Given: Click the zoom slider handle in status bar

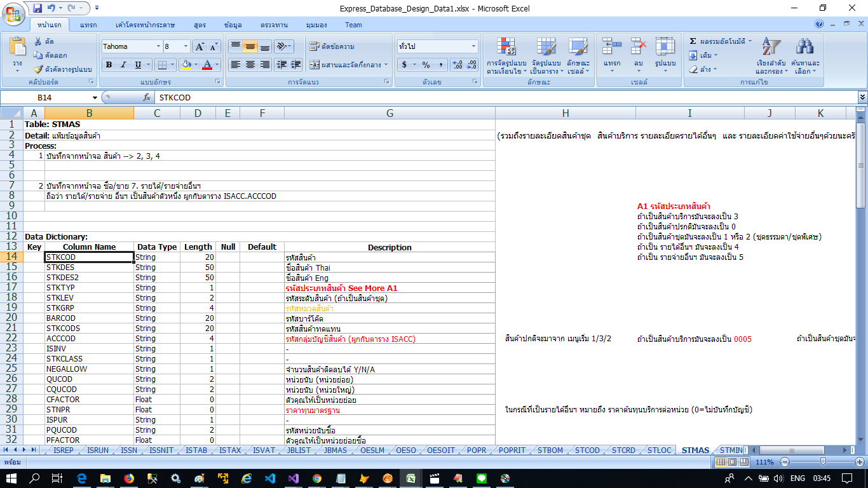Looking at the screenshot, I should click(x=823, y=462).
